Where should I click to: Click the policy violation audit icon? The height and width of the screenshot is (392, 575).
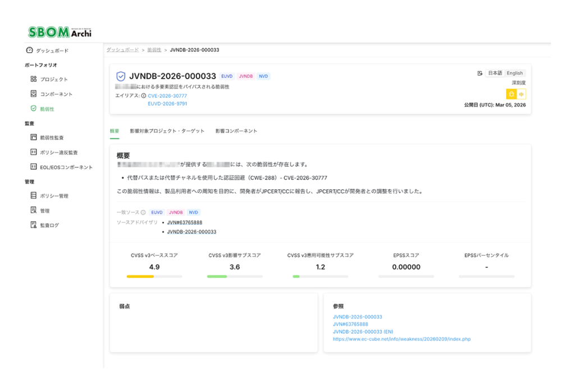click(33, 152)
